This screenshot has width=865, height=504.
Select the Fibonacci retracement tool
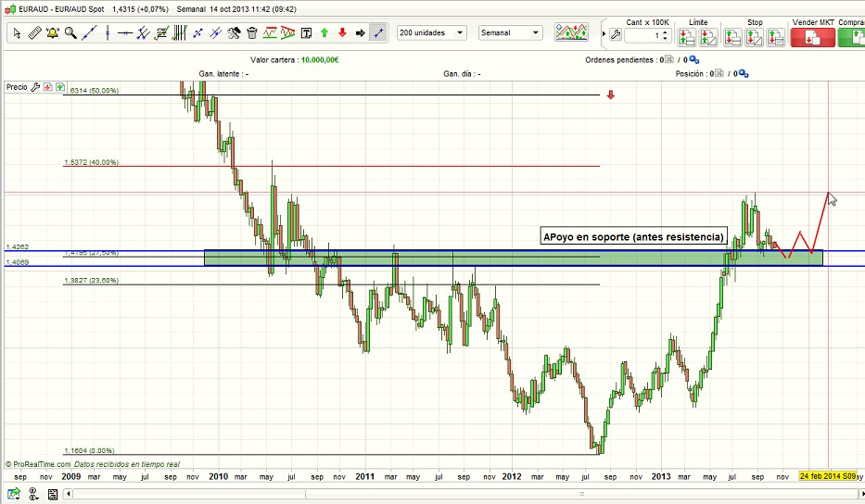coord(161,33)
